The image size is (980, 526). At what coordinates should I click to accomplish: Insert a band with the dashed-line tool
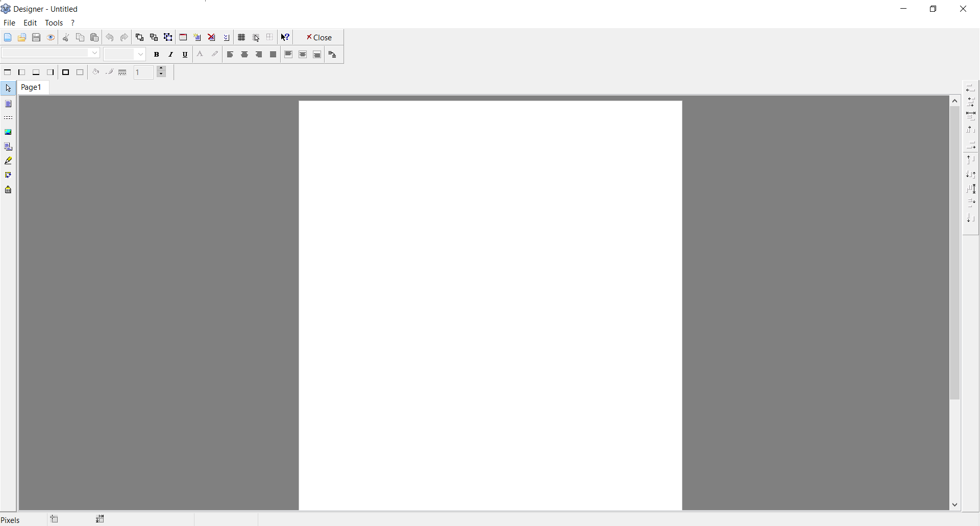click(x=8, y=118)
